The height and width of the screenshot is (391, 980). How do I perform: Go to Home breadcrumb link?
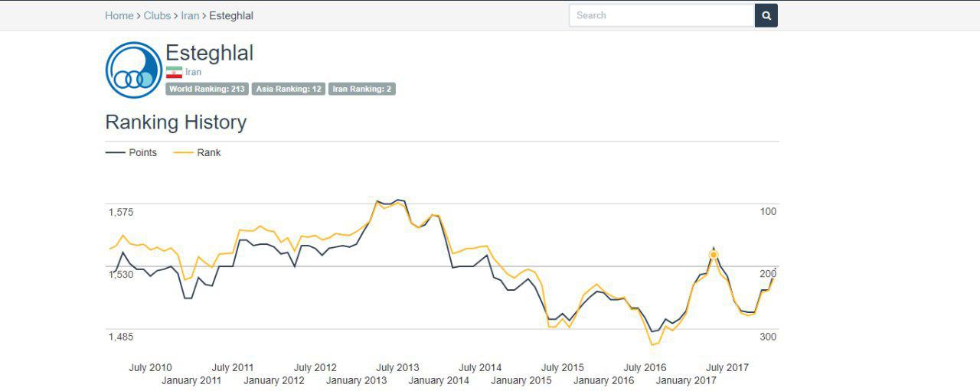click(x=119, y=15)
